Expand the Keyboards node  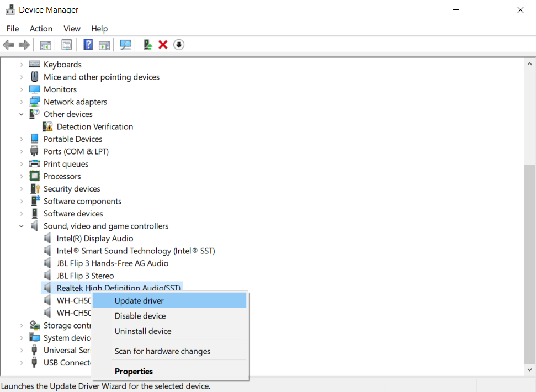[21, 65]
